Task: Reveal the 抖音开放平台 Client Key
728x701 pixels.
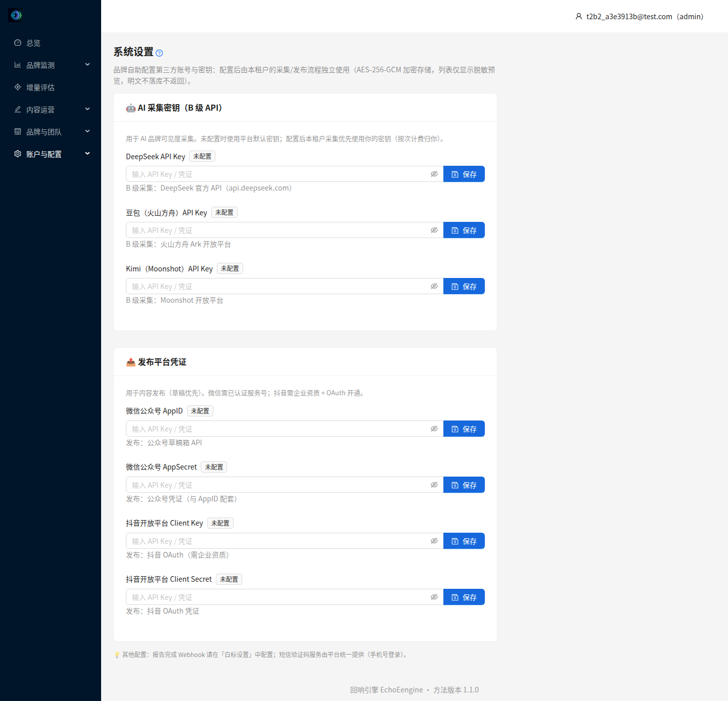Action: tap(434, 541)
